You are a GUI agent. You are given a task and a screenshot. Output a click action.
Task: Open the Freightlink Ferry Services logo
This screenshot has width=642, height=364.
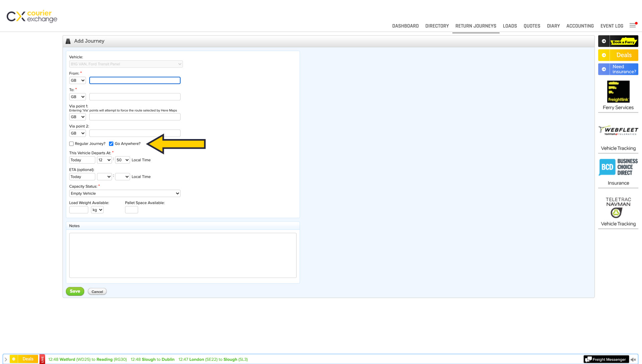618,92
